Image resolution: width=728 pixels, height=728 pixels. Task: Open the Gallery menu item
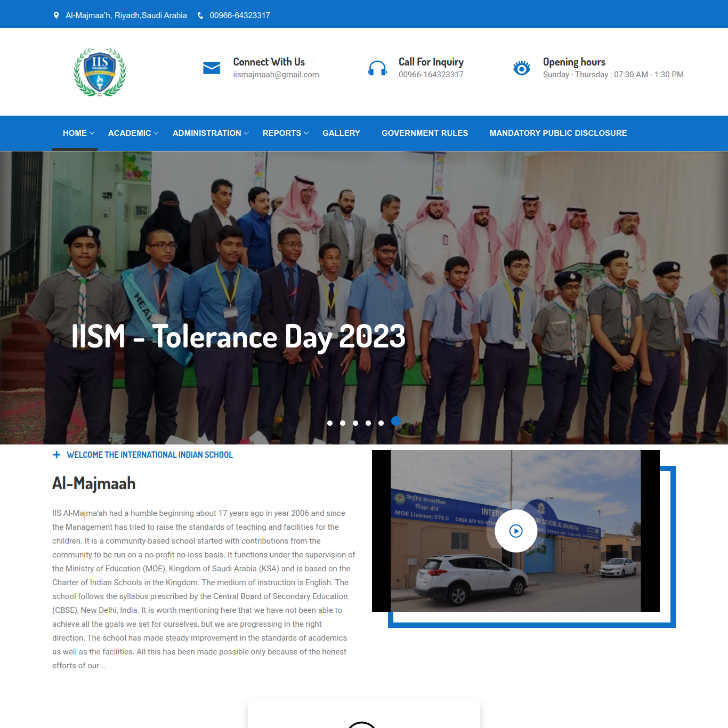[341, 133]
